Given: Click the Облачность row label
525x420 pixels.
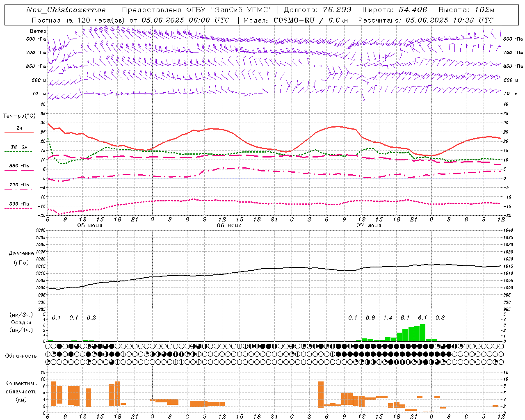Looking at the screenshot, I should point(21,356).
